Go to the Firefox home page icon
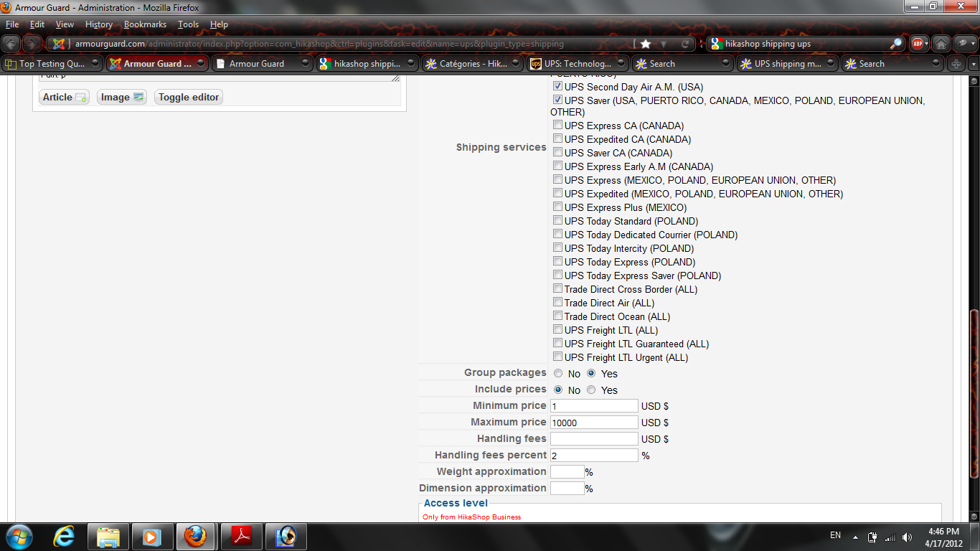Viewport: 980px width, 551px height. (x=941, y=44)
